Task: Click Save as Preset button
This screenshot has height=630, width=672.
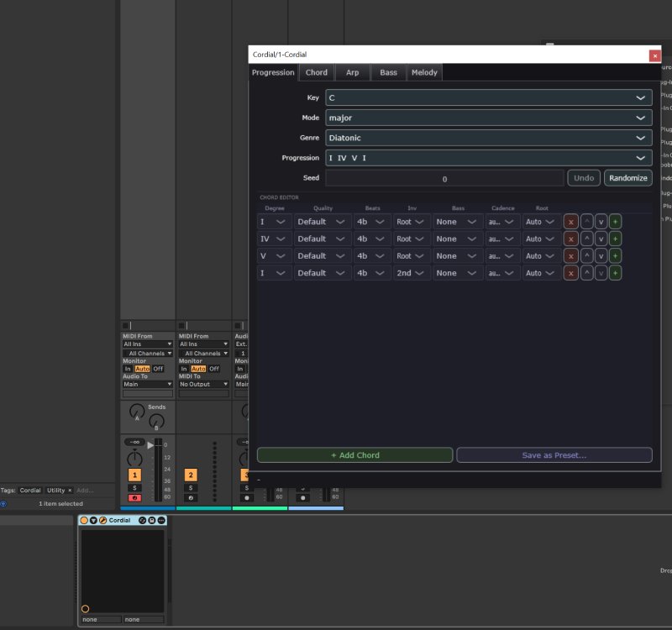Action: coord(554,455)
